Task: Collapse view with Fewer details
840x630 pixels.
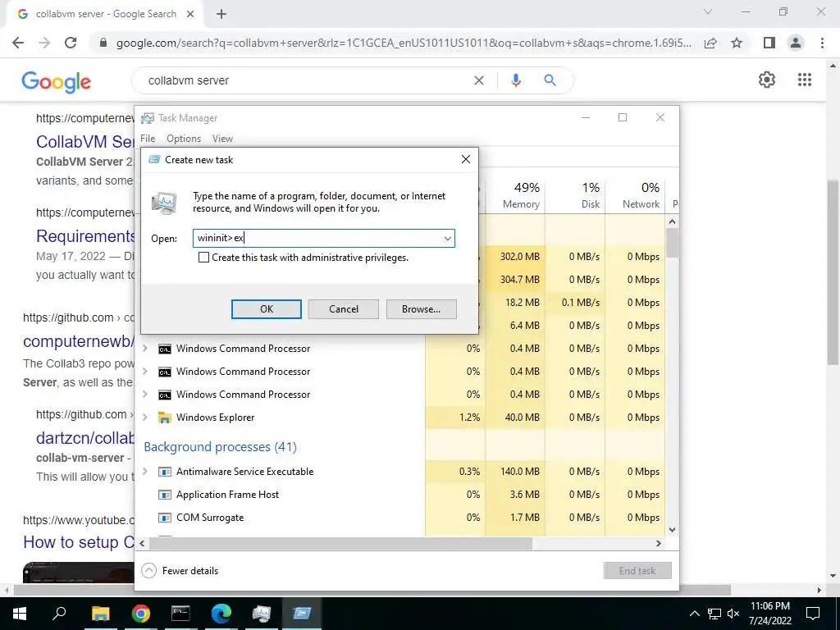Action: [x=180, y=571]
